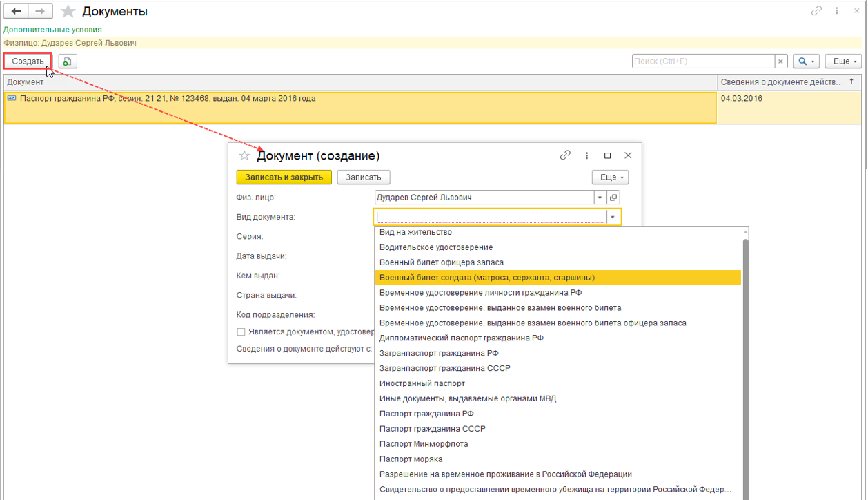
Task: Toggle the Является документом, удостоверяющим checkbox
Action: point(241,331)
